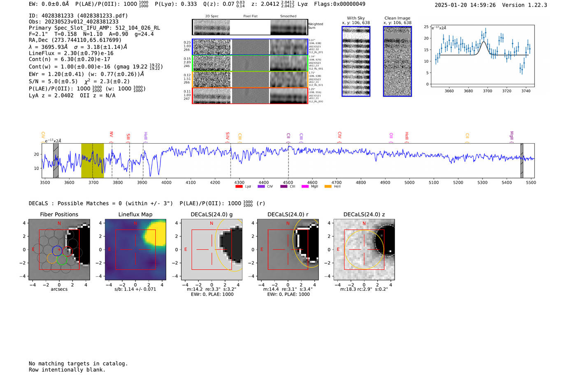Click the With Sky image cutout
576x392 pixels.
(356, 61)
